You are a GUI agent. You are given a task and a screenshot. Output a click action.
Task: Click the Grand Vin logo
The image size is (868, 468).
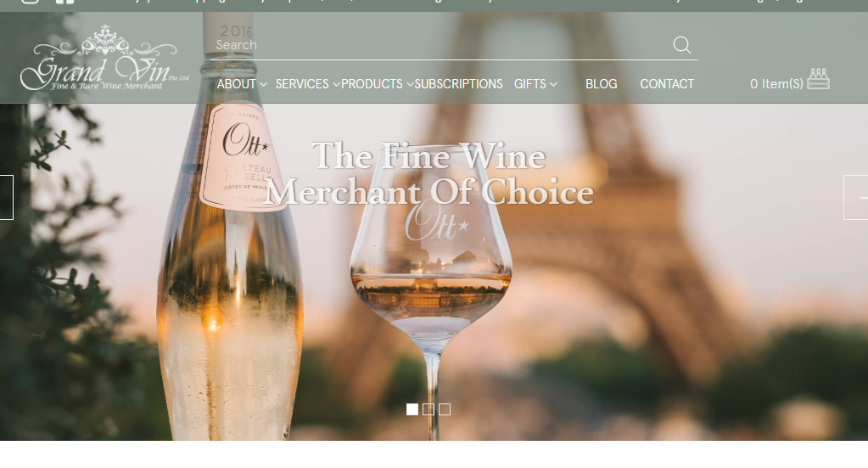[104, 58]
